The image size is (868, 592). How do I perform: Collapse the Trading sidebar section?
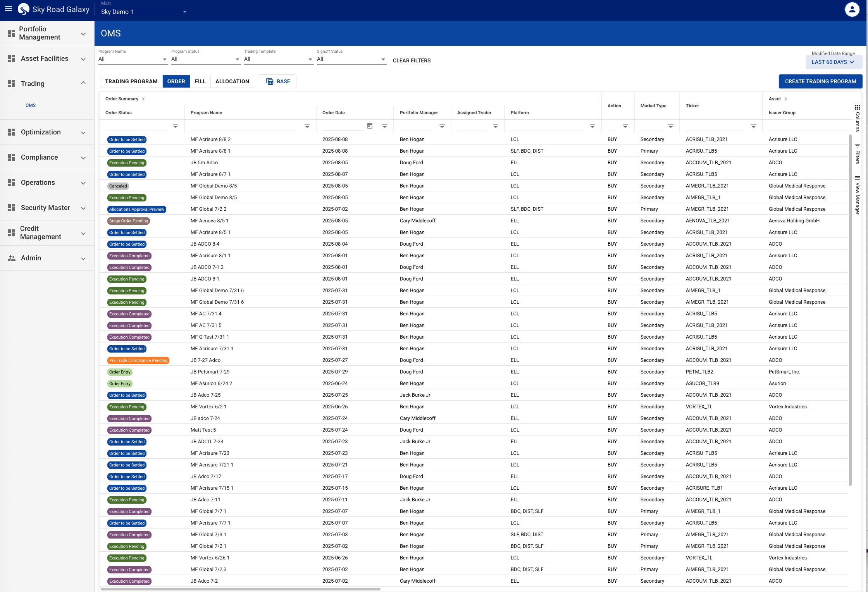[x=83, y=83]
